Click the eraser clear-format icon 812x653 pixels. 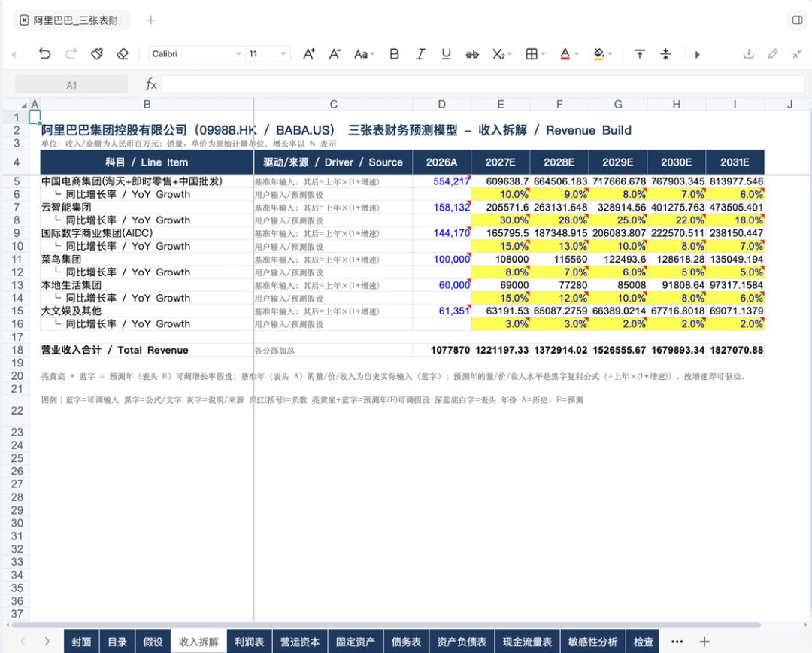(123, 54)
